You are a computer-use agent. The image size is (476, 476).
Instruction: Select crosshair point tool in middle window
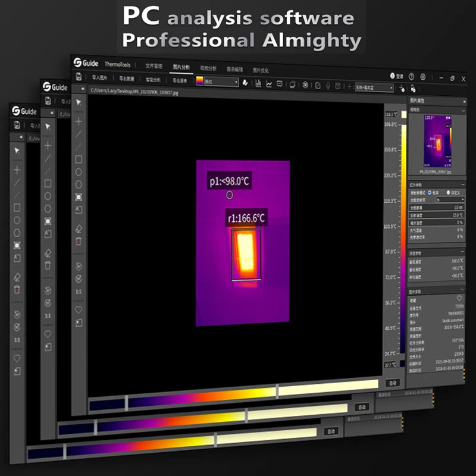pos(48,146)
